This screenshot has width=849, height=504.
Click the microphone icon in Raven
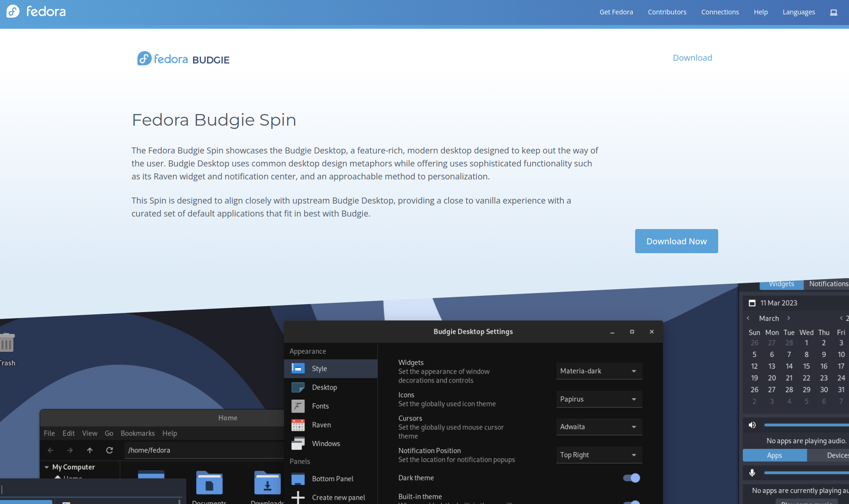click(752, 472)
